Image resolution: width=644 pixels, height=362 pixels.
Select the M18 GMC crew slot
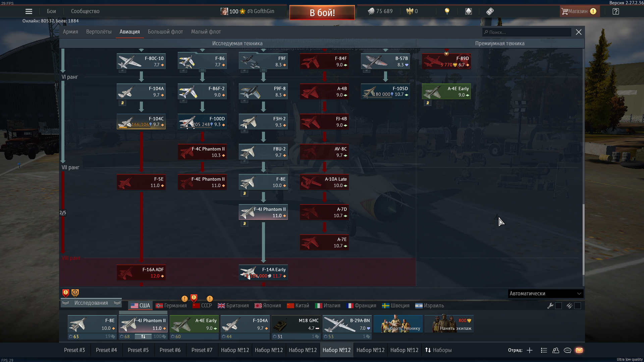point(296,324)
